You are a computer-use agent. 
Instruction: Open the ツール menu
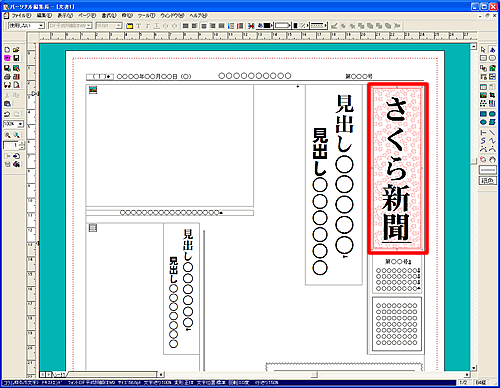pos(146,16)
